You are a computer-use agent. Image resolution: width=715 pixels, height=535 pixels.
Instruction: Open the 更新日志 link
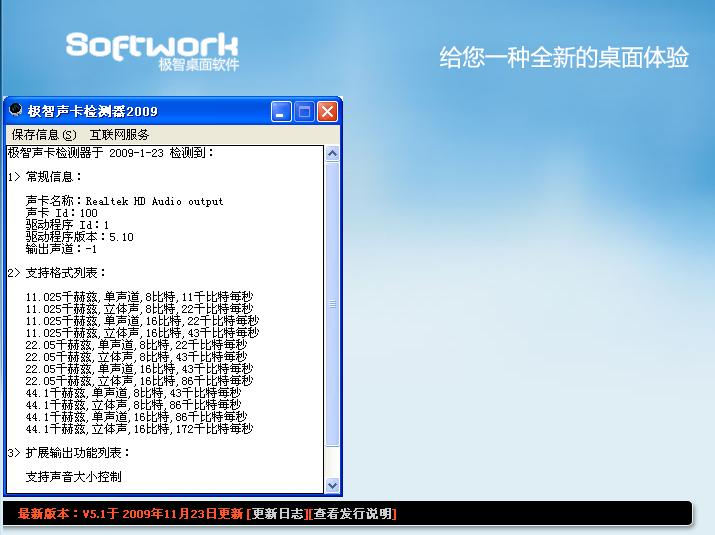pos(277,514)
